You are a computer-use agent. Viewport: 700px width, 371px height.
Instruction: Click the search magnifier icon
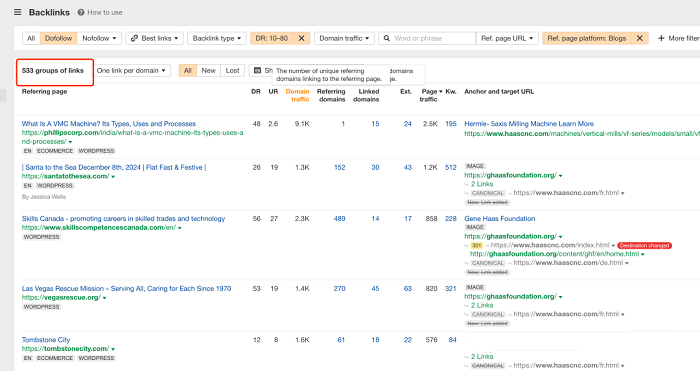[x=387, y=38]
